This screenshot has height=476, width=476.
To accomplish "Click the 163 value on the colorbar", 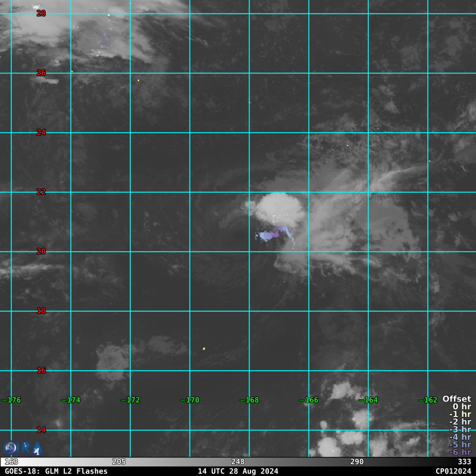I will coord(11,462).
